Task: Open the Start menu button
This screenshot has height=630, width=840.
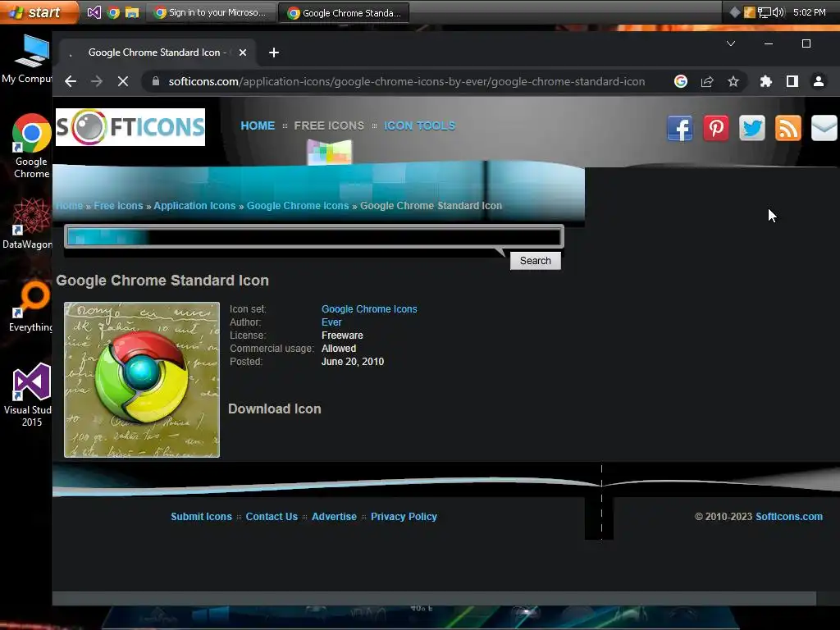Action: (x=39, y=12)
